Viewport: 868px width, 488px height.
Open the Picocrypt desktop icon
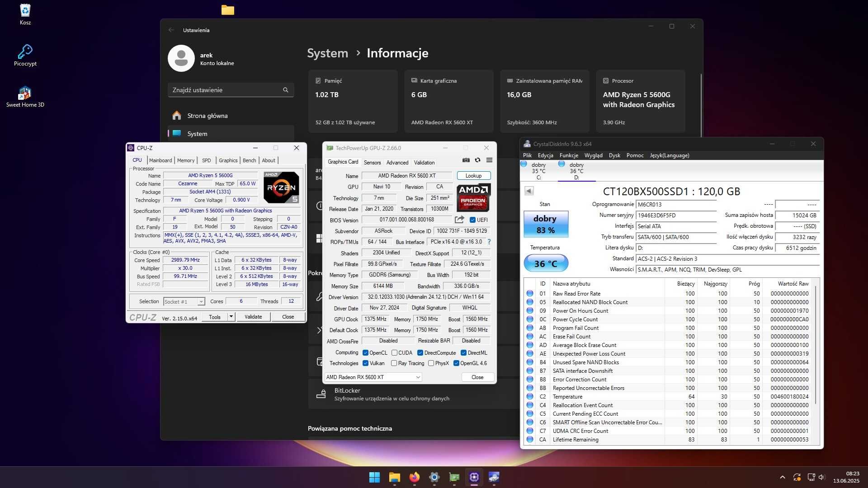[25, 56]
